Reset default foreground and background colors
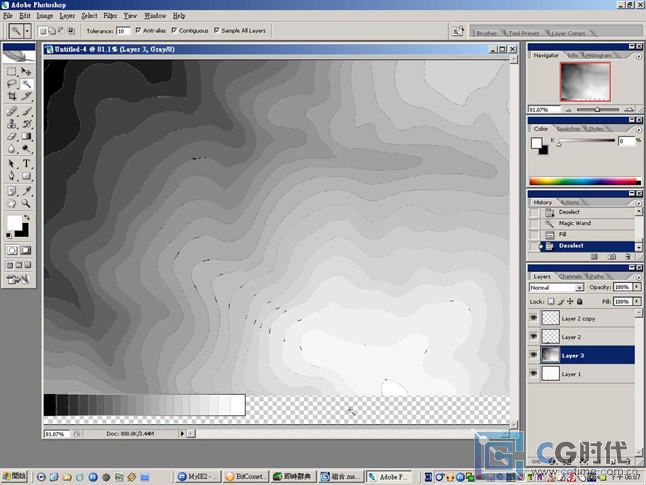Viewport: 646px width, 485px height. (x=9, y=235)
